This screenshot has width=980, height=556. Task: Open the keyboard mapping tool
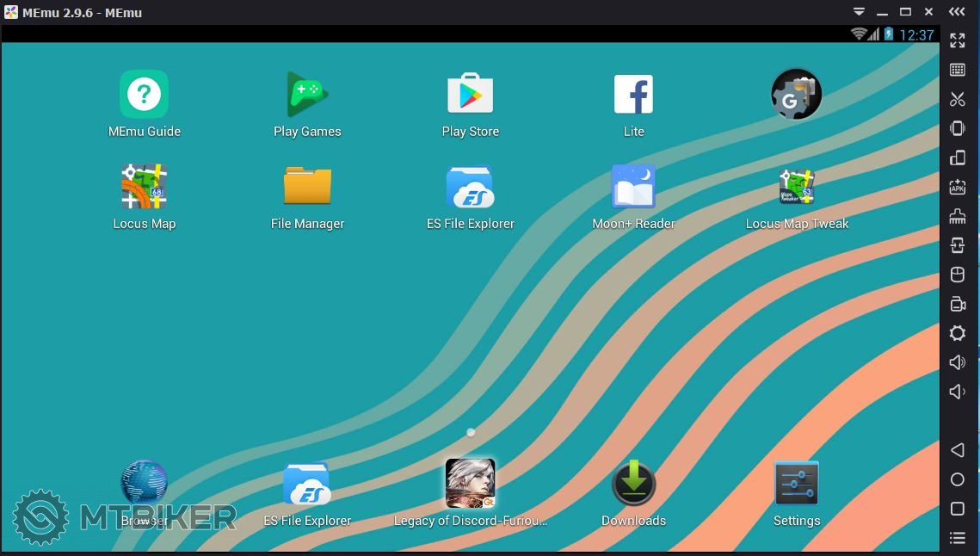click(x=958, y=70)
